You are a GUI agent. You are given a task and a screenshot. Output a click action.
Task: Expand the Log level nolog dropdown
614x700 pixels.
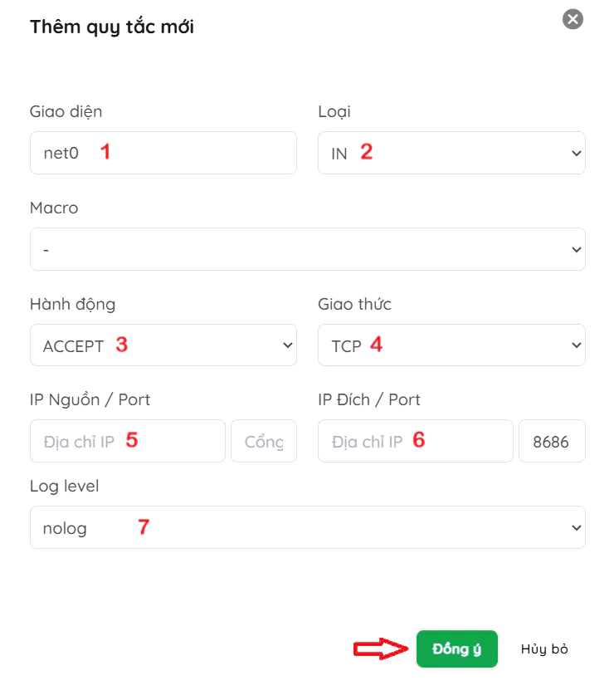point(307,527)
